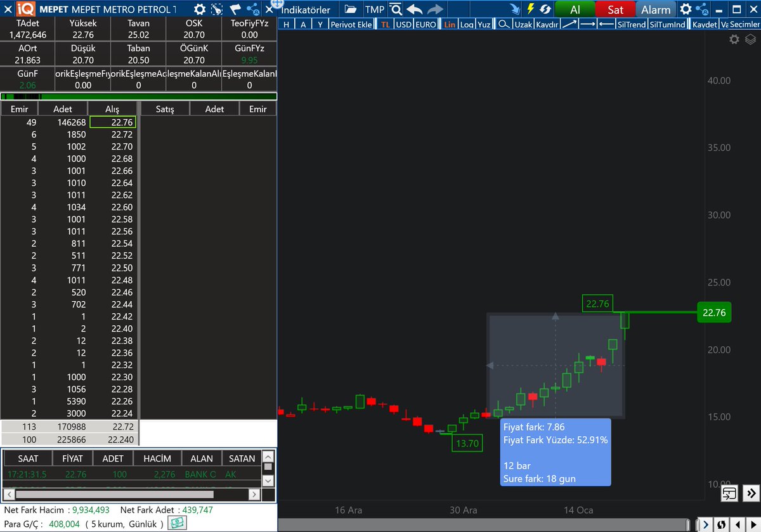Screen dimensions: 761x532
Task: Click the Alarm button
Action: [x=656, y=10]
